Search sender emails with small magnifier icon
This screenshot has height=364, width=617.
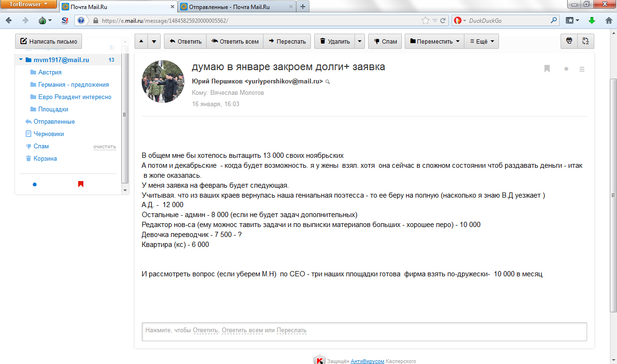[x=327, y=82]
